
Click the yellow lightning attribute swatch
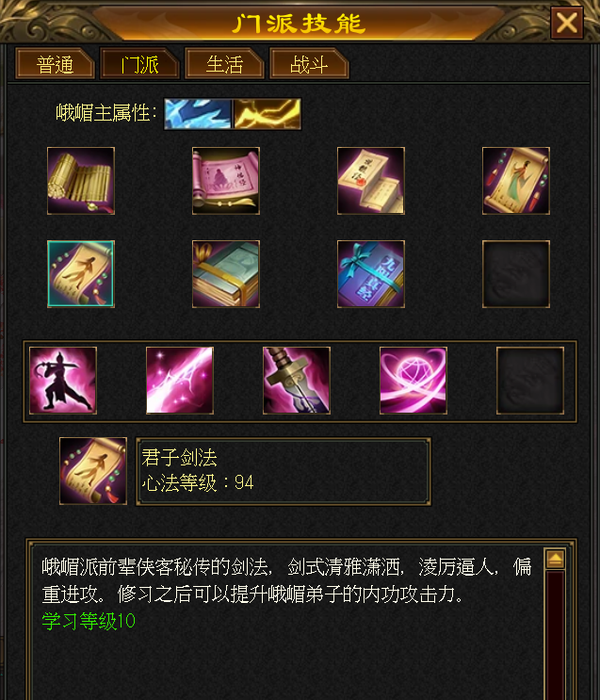pos(267,114)
